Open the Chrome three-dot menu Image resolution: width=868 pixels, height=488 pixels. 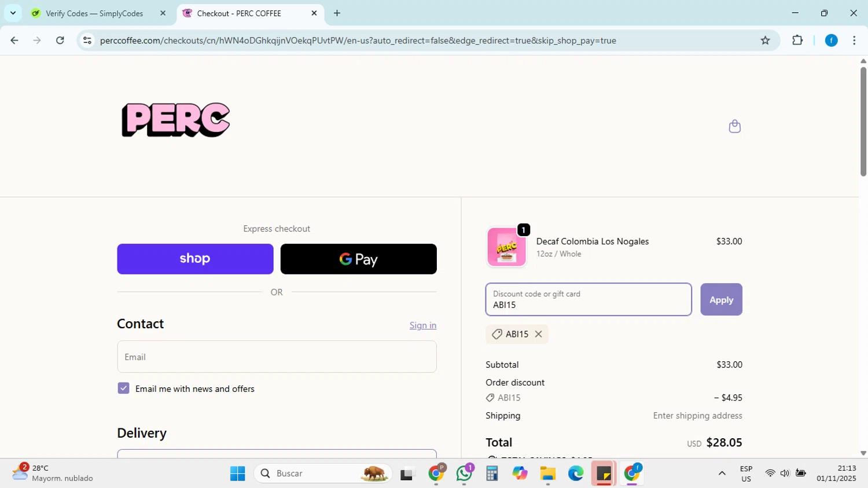click(x=854, y=41)
